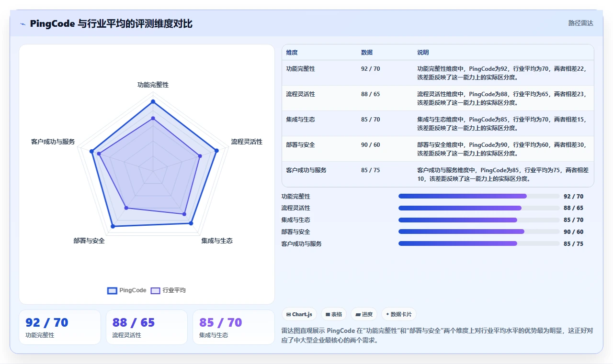Image resolution: width=613 pixels, height=364 pixels.
Task: Click the Chart.js tag
Action: coord(299,314)
